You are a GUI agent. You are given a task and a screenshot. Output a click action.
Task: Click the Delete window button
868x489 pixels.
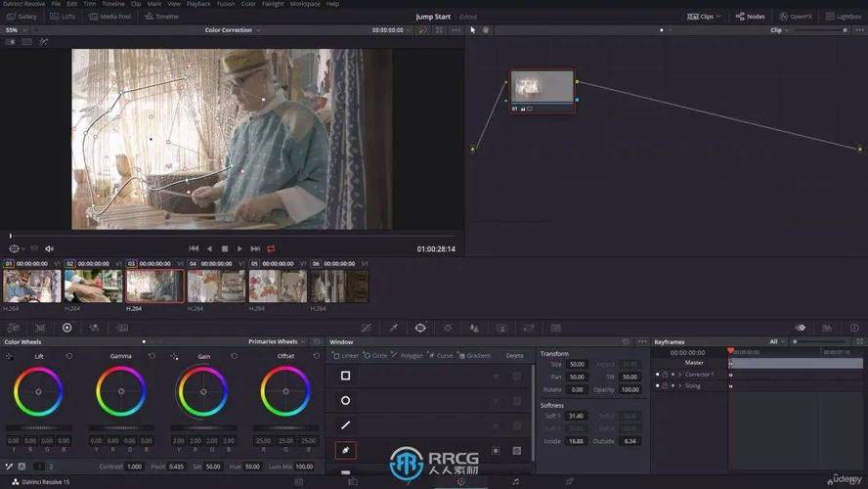(514, 356)
